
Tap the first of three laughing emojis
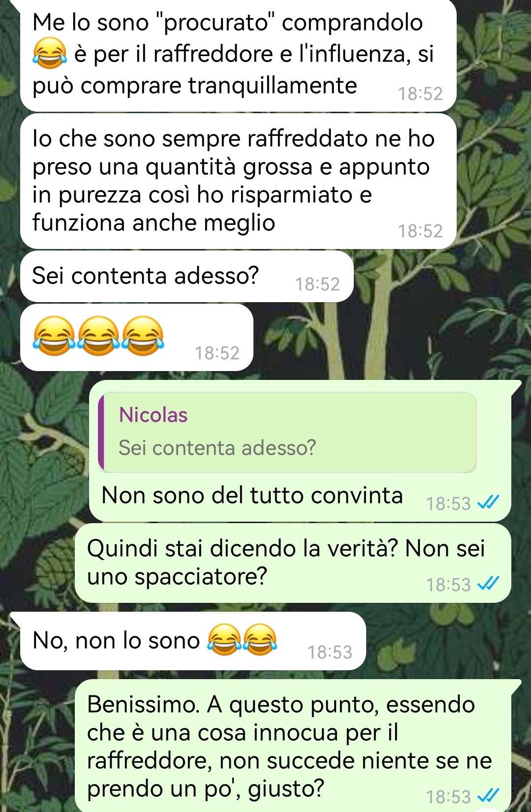click(x=54, y=336)
